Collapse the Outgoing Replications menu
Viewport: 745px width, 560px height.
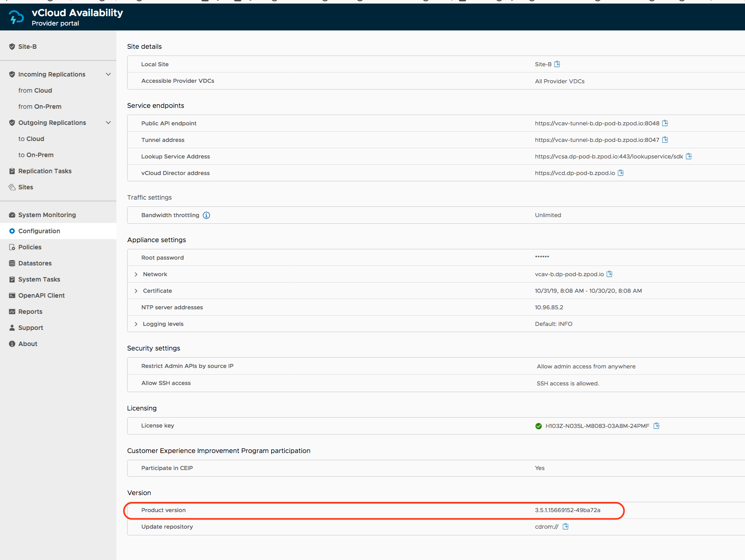[x=108, y=123]
